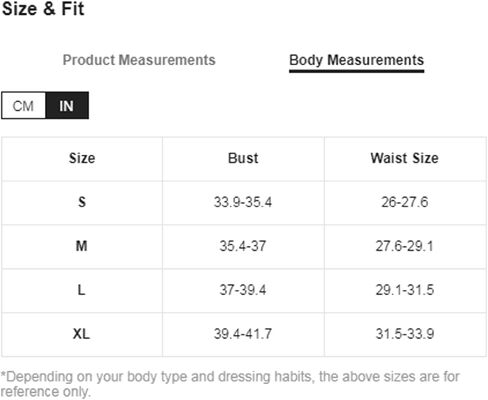Click bust value 35.4-37

pyautogui.click(x=243, y=246)
